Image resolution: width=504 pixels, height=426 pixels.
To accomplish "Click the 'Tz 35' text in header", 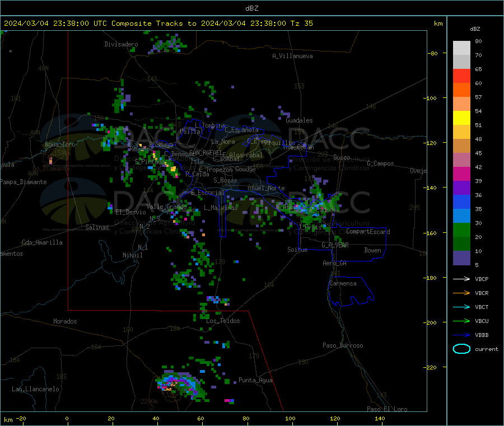I will [x=301, y=24].
